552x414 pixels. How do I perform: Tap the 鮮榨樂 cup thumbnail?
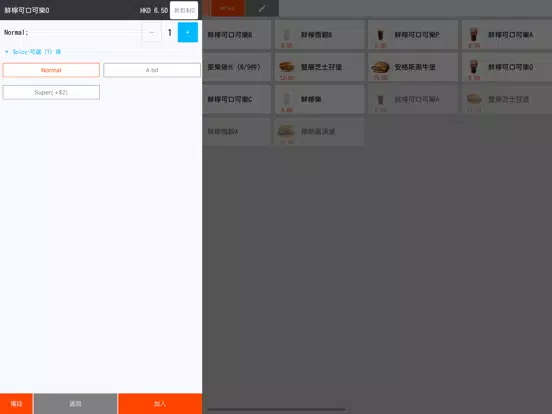coord(287,99)
